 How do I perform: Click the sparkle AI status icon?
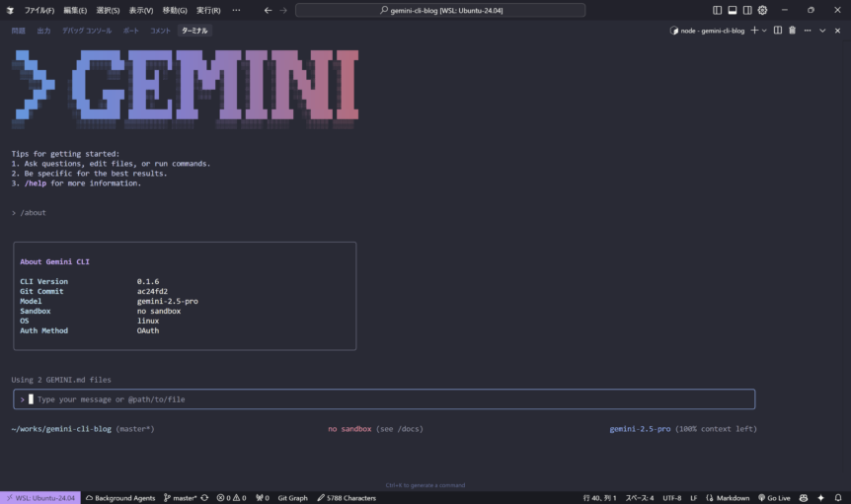[x=820, y=498]
